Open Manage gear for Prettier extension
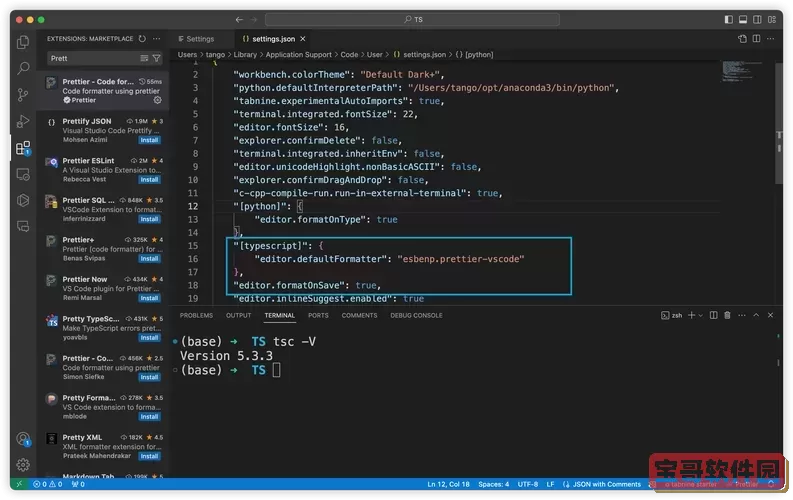The width and height of the screenshot is (793, 500). pyautogui.click(x=157, y=100)
